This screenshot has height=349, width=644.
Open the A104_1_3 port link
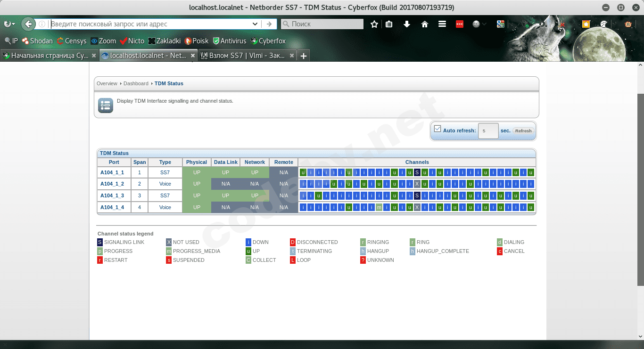coord(112,195)
